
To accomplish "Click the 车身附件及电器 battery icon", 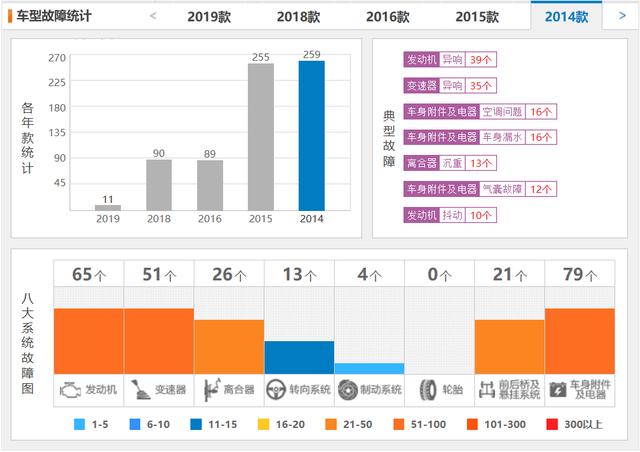I will coord(558,390).
